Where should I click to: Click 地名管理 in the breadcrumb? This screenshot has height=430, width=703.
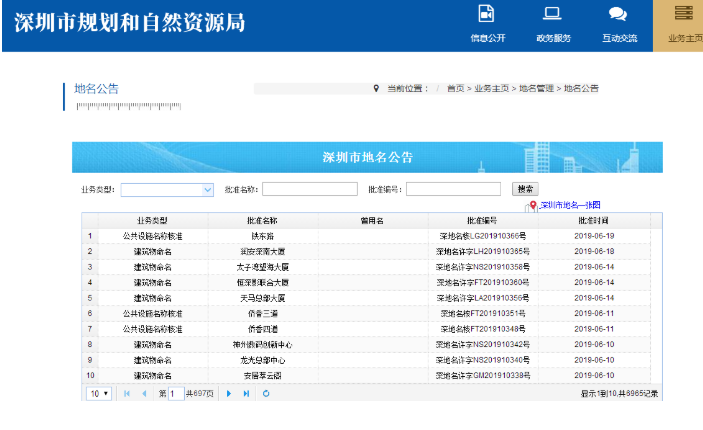tap(536, 89)
